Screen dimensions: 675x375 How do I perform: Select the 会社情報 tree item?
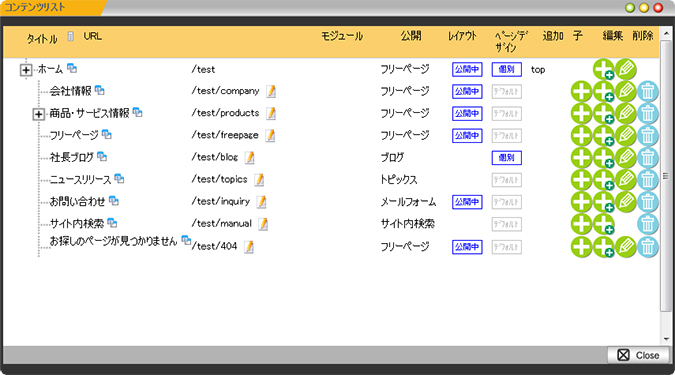click(71, 91)
